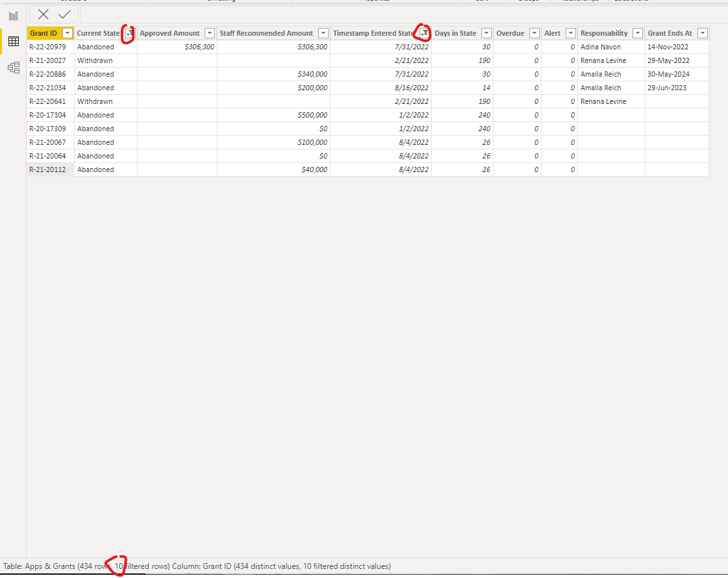
Task: Click the $40,000 staff recommended cell
Action: tap(274, 170)
